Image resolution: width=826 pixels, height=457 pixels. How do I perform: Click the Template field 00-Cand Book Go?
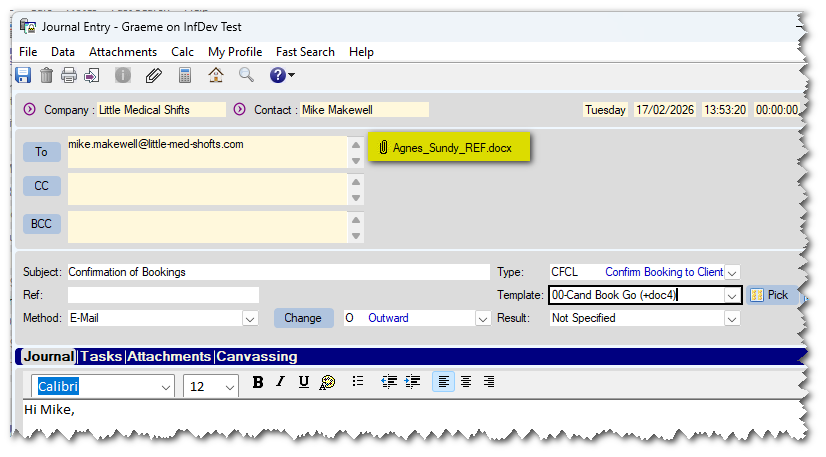[637, 295]
